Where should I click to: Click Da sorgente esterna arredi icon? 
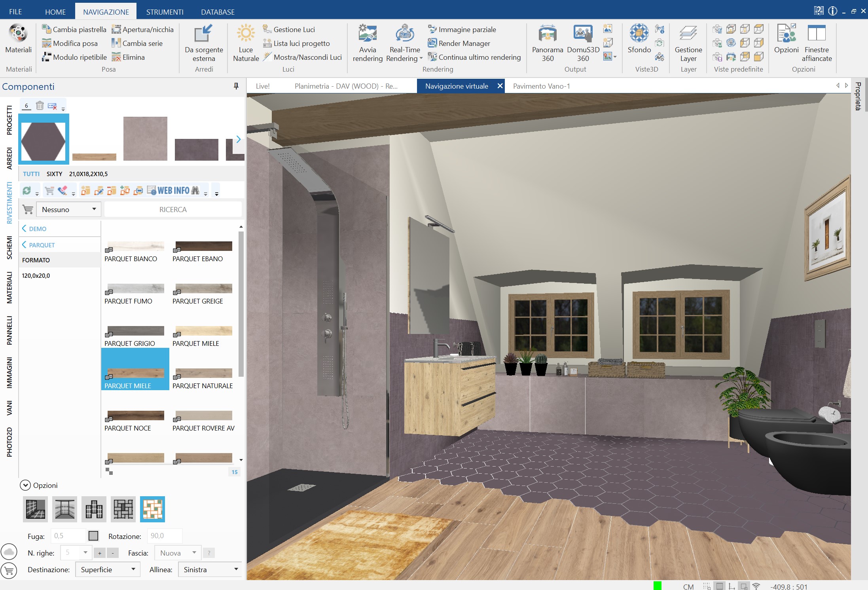pyautogui.click(x=204, y=43)
